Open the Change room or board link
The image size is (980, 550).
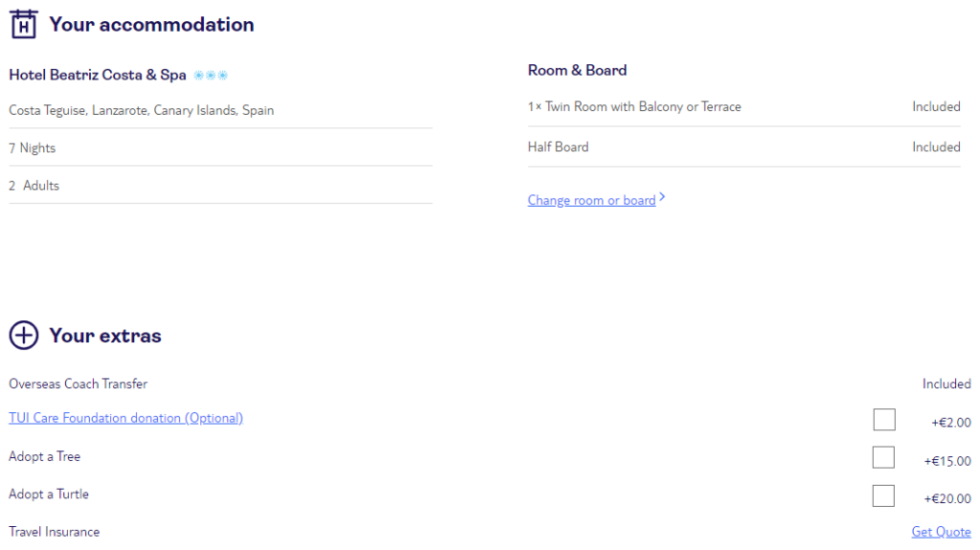[x=591, y=200]
